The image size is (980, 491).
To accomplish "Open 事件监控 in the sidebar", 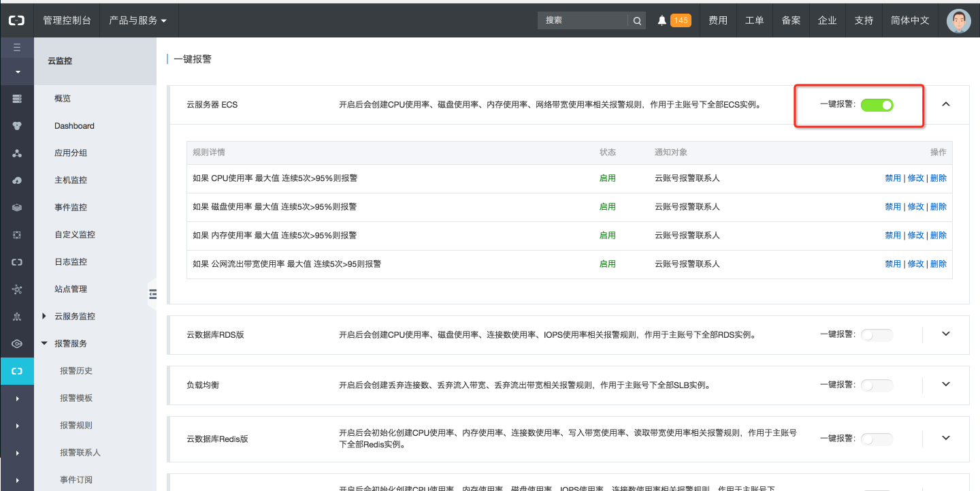I will coord(71,208).
